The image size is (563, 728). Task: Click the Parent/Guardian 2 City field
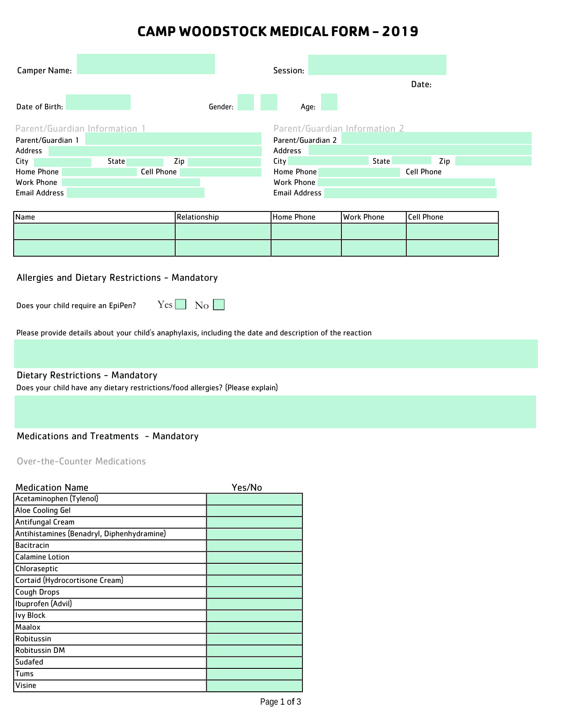[328, 161]
